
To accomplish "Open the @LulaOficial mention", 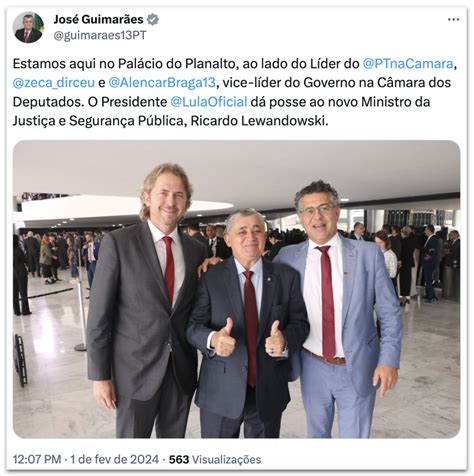I will coord(209,102).
